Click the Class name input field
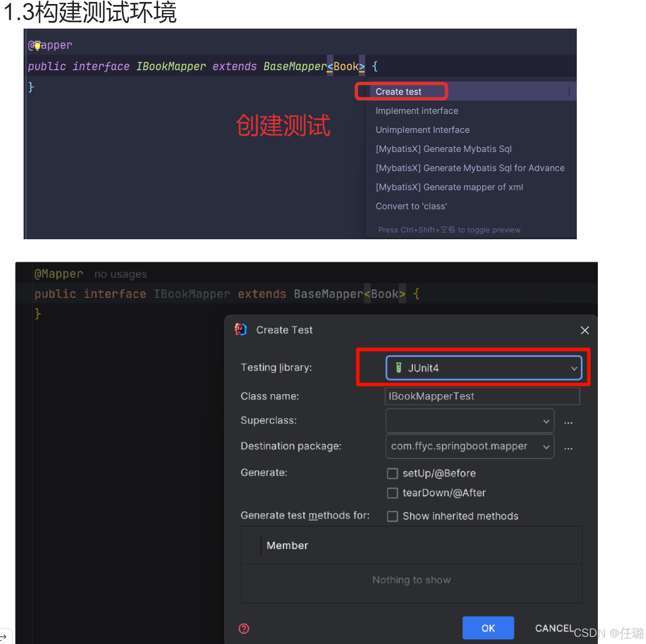The image size is (646, 644). [x=482, y=396]
